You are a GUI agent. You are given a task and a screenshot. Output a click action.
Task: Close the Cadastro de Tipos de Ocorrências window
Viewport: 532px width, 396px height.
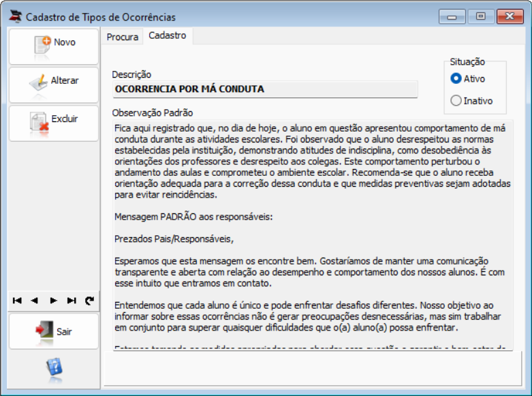click(510, 16)
